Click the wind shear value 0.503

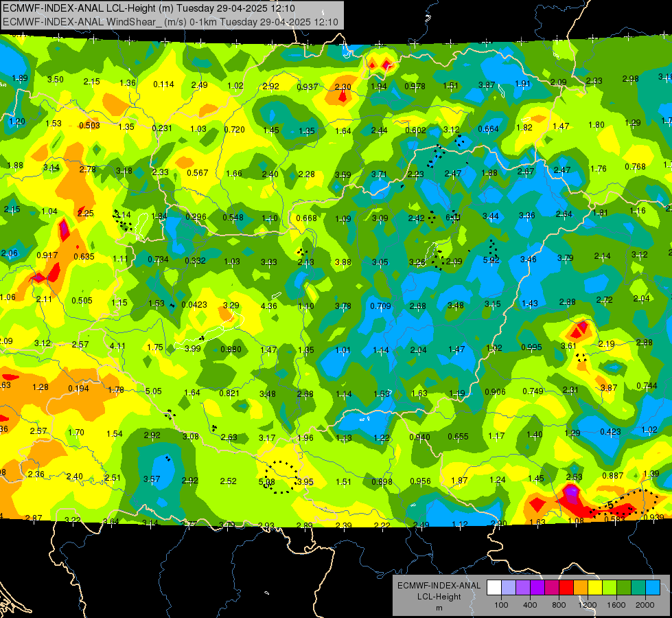(89, 125)
